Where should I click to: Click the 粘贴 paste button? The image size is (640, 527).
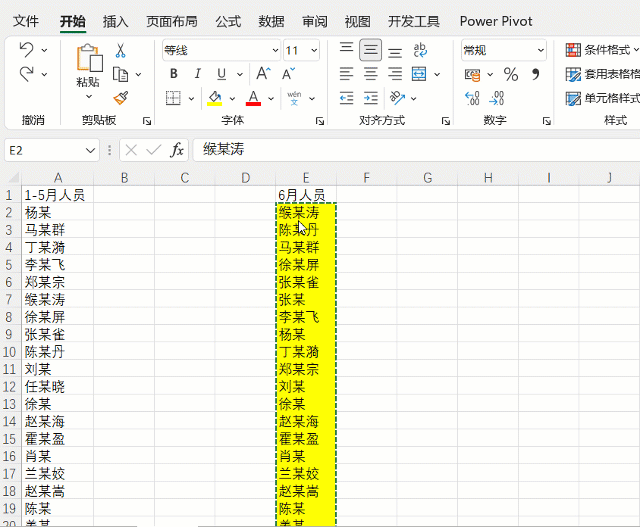tap(88, 70)
